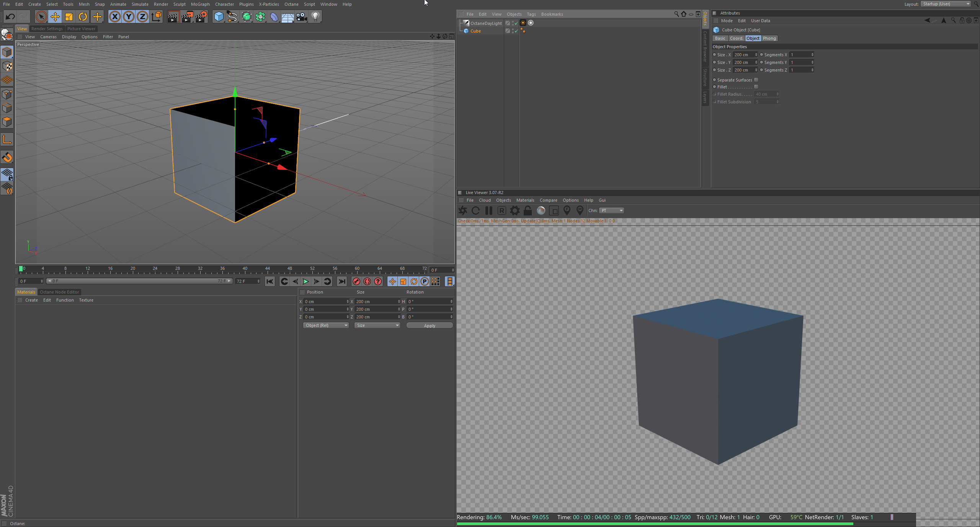Open the MoGraph menu
This screenshot has width=980, height=527.
click(x=200, y=4)
